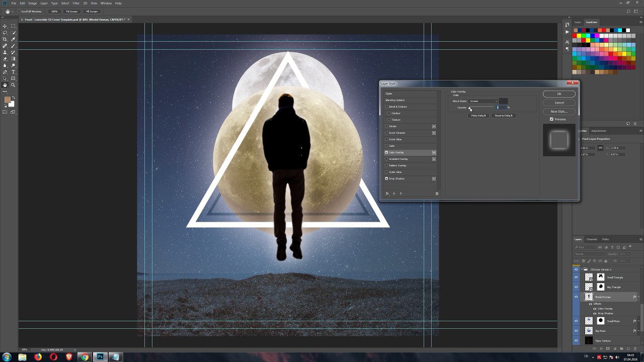Open Opera from the taskbar
Screen dimensions: 644x362
tap(53, 357)
